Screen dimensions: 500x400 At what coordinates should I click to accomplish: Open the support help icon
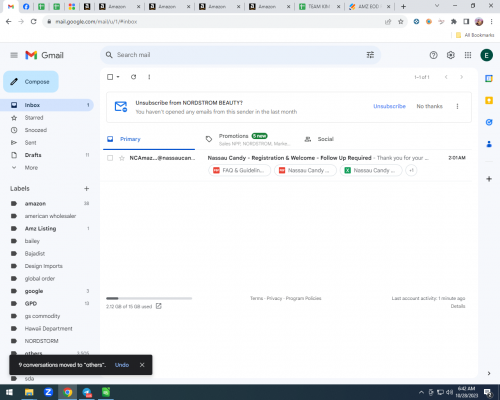(433, 55)
